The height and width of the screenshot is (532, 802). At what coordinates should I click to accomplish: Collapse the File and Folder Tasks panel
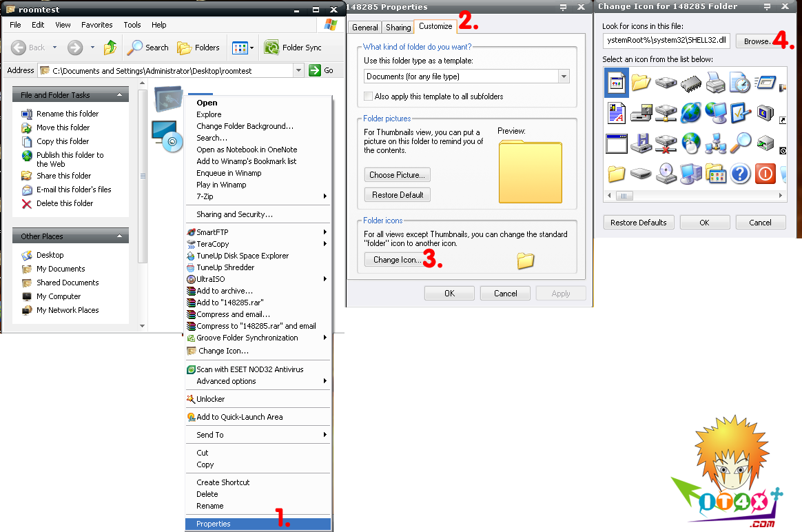tap(121, 95)
